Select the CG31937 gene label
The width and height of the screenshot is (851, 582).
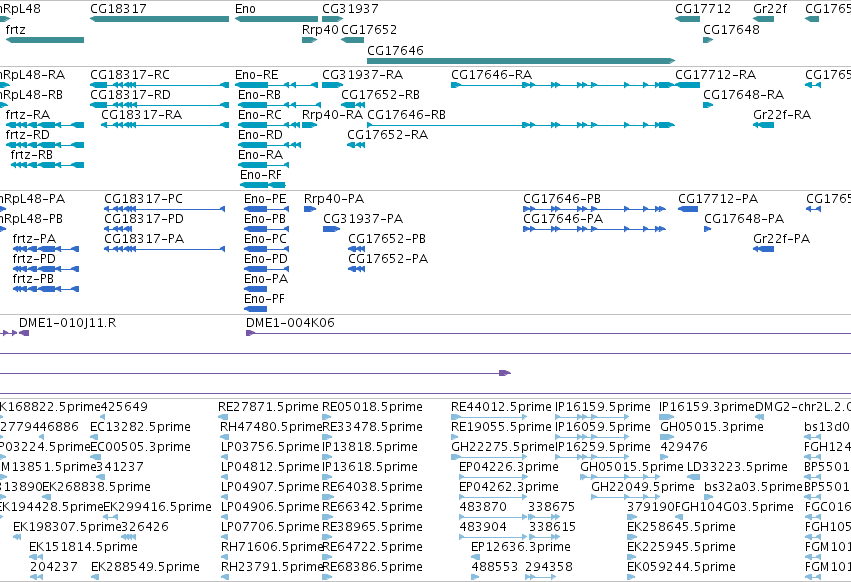(350, 9)
